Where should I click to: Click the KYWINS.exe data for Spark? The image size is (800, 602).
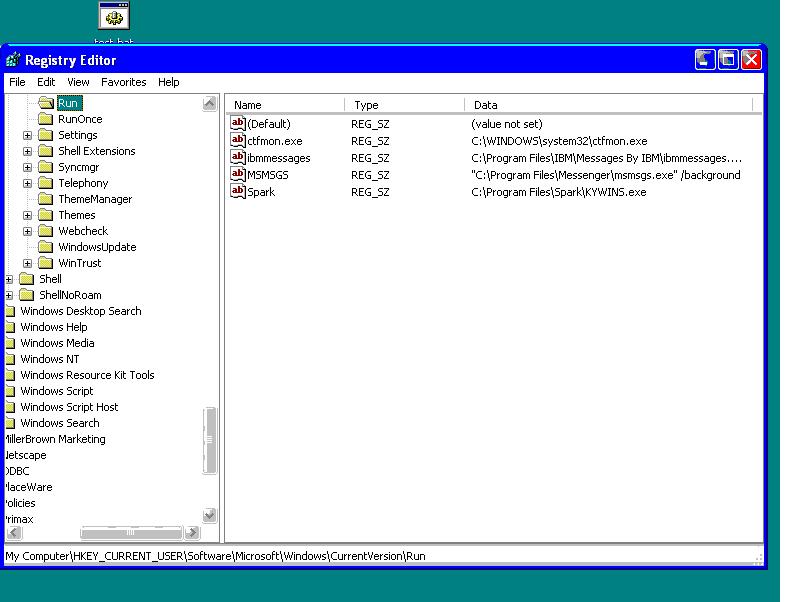click(x=559, y=192)
